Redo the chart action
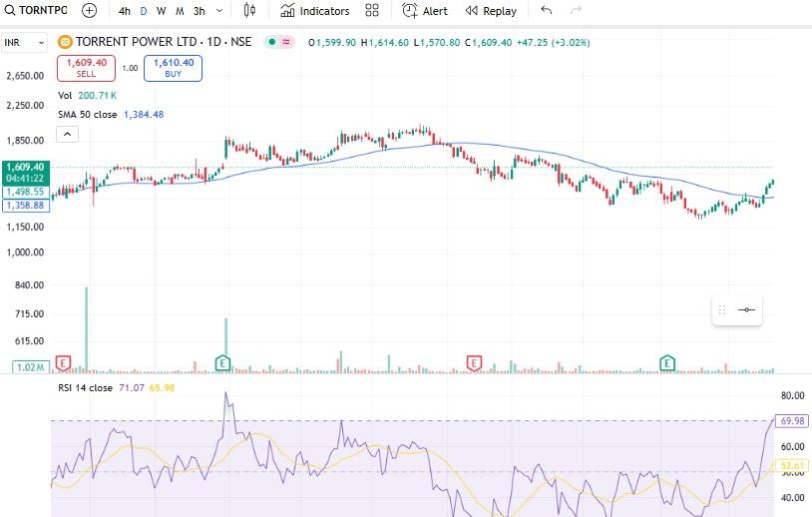Viewport: 812px width, 517px height. pos(576,10)
